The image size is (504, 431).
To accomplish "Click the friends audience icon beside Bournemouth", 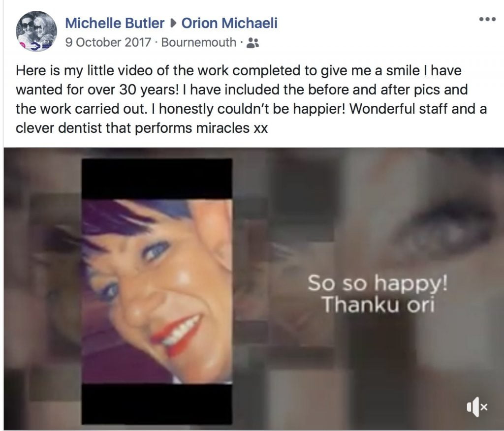I will pos(252,43).
